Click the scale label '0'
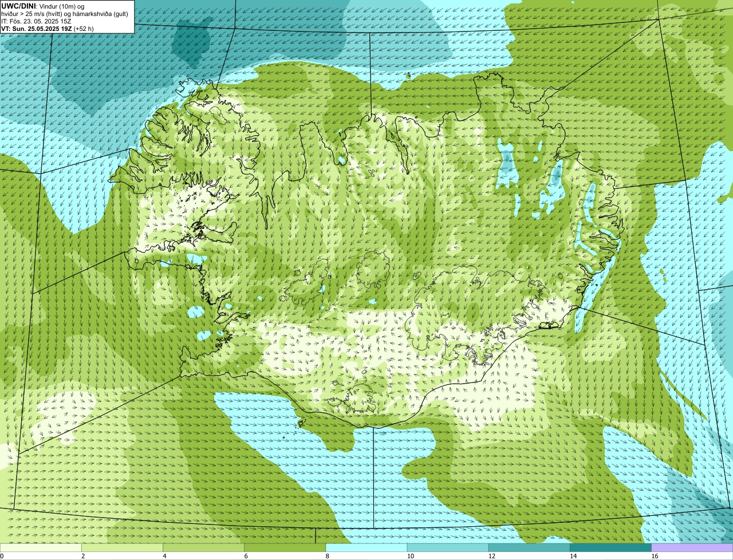Image resolution: width=733 pixels, height=560 pixels. point(2,556)
